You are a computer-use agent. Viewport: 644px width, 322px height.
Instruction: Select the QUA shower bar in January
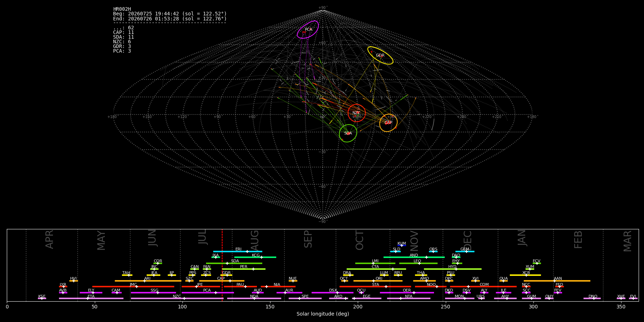pyautogui.click(x=503, y=281)
